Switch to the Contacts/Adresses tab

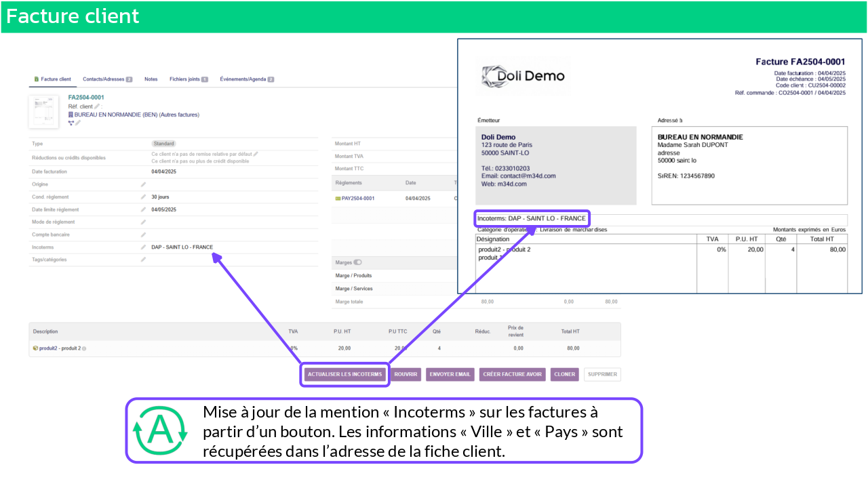(107, 79)
